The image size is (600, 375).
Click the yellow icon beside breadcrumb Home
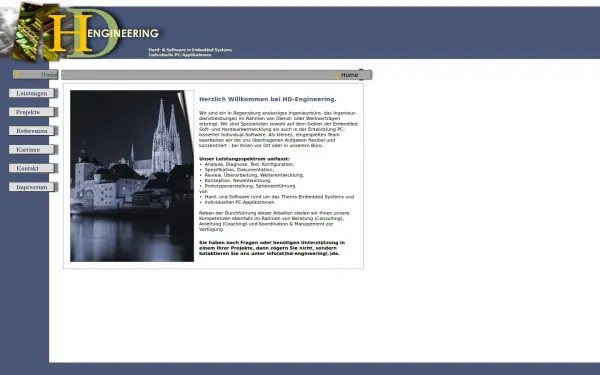click(337, 75)
